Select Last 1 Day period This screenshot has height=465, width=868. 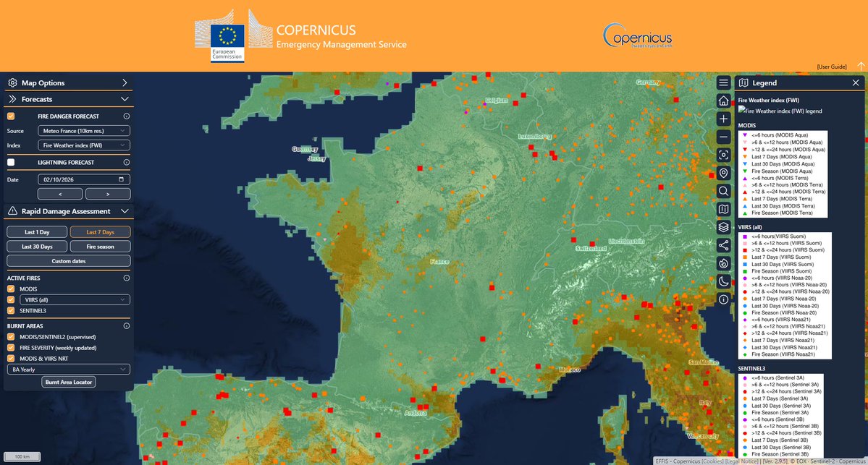[x=37, y=232]
